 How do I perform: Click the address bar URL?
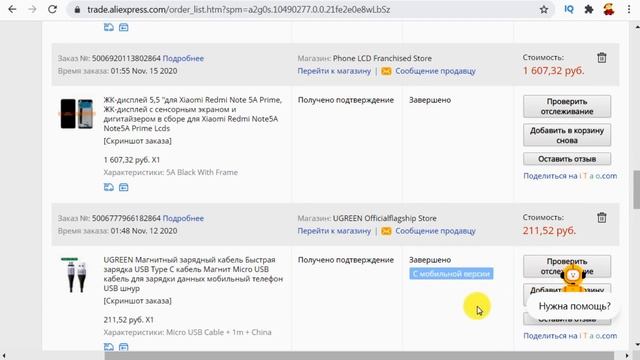239,9
